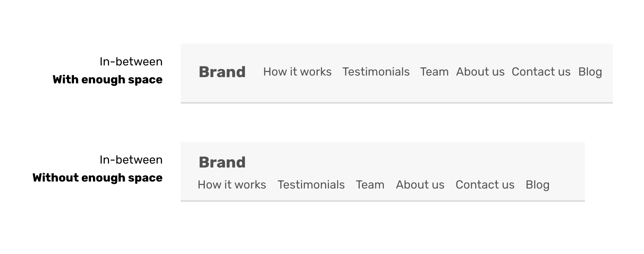Image resolution: width=644 pixels, height=254 pixels.
Task: Visit Blog in the single-row navbar
Action: pos(590,72)
